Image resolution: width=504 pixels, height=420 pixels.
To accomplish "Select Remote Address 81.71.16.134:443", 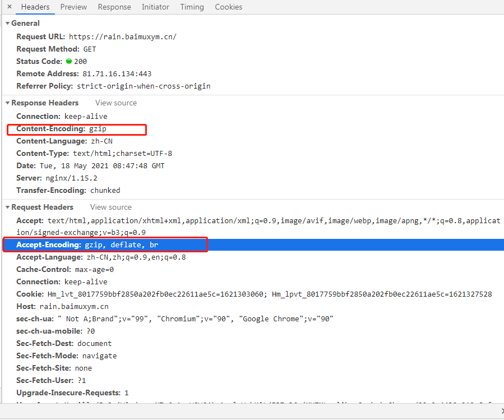I will point(117,73).
